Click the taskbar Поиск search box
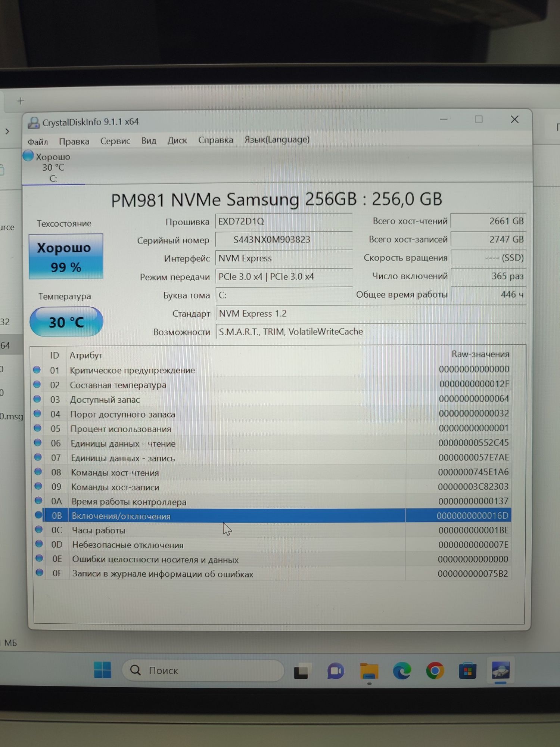Screen dimensions: 560x747 (203, 670)
